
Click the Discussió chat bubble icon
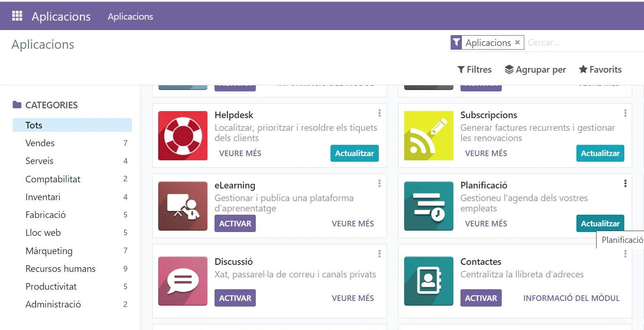pos(183,281)
